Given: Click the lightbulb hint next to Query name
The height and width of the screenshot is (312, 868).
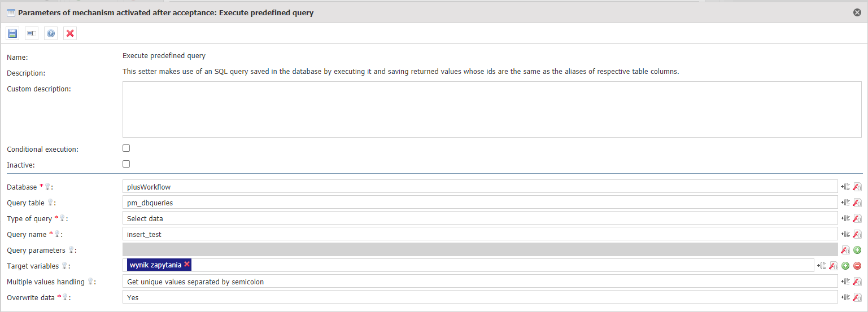Looking at the screenshot, I should 56,234.
